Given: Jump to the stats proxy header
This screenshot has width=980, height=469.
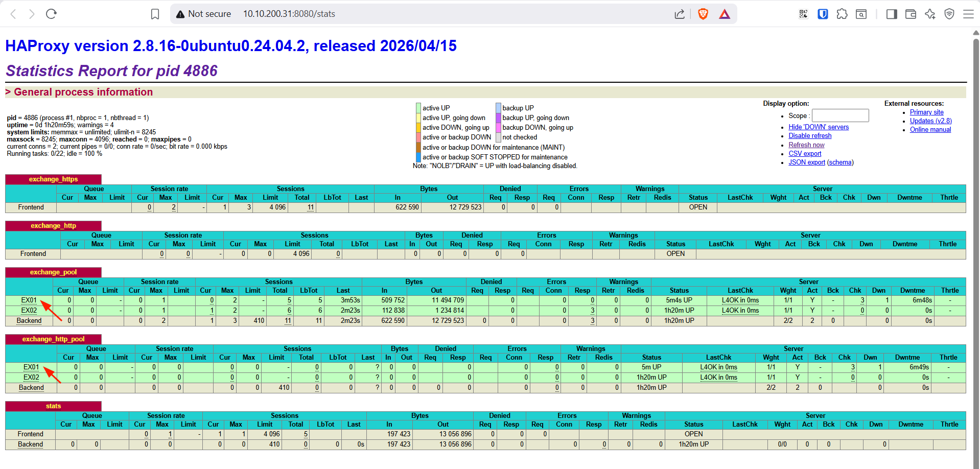Looking at the screenshot, I should pyautogui.click(x=54, y=406).
